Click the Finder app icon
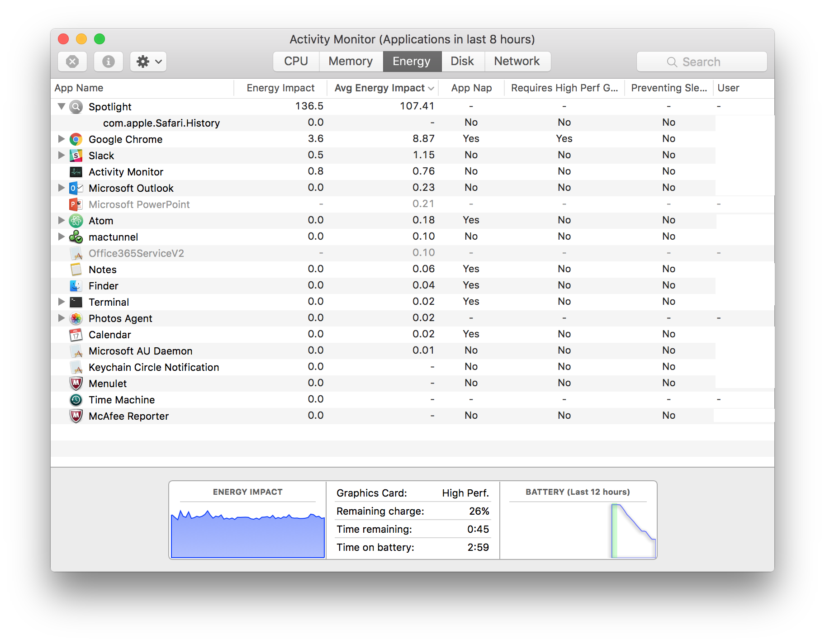This screenshot has width=825, height=644. click(76, 286)
